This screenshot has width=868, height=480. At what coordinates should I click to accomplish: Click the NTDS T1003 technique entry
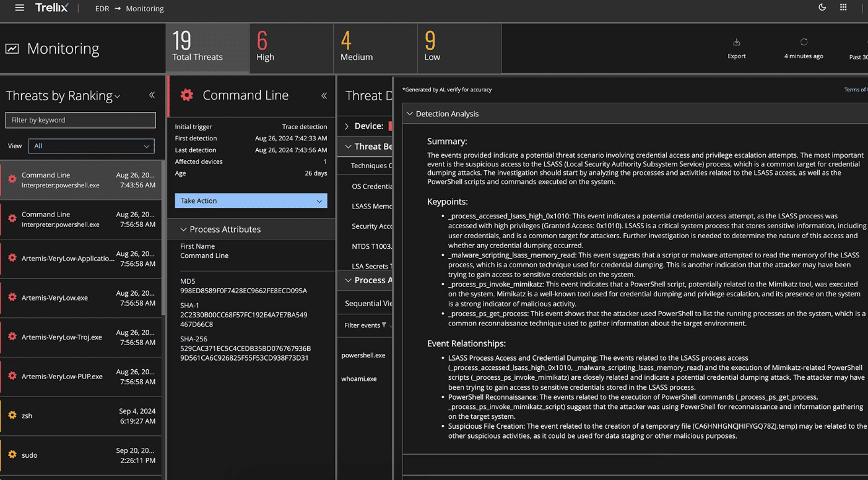372,246
